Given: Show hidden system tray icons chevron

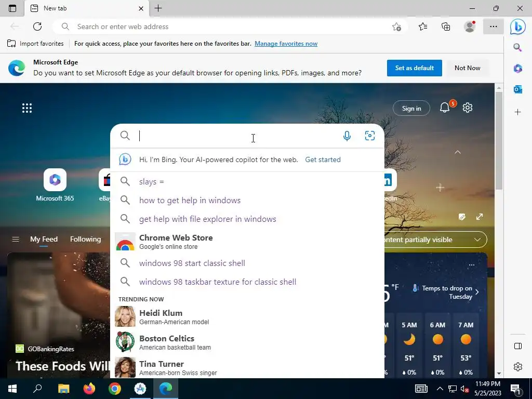Looking at the screenshot, I should (x=440, y=389).
